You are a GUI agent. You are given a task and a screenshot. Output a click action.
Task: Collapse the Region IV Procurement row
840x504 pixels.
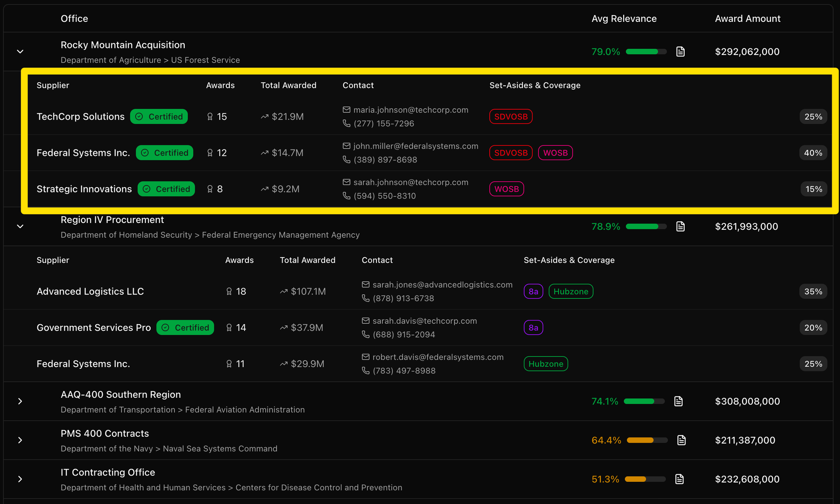20,226
